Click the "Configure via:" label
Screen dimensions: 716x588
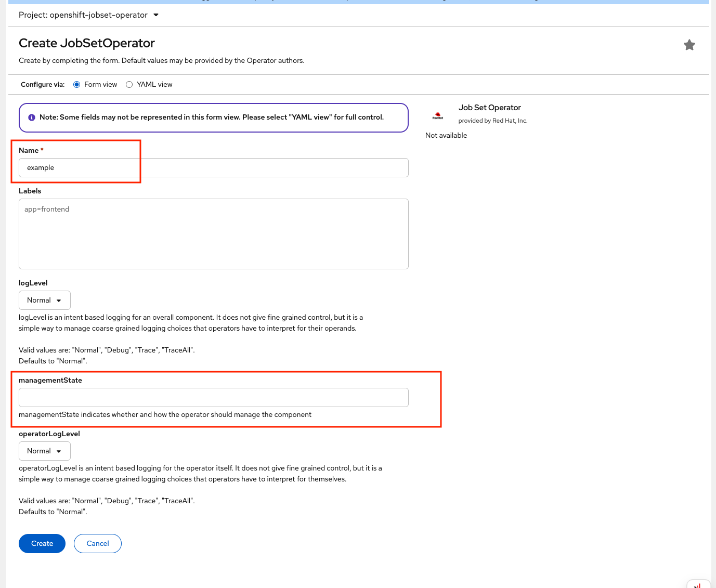[43, 85]
